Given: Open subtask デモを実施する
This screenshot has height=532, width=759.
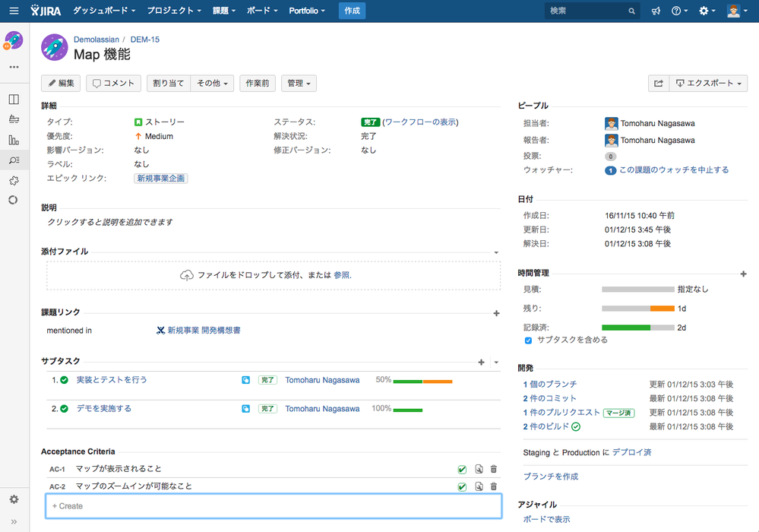Looking at the screenshot, I should click(x=104, y=409).
